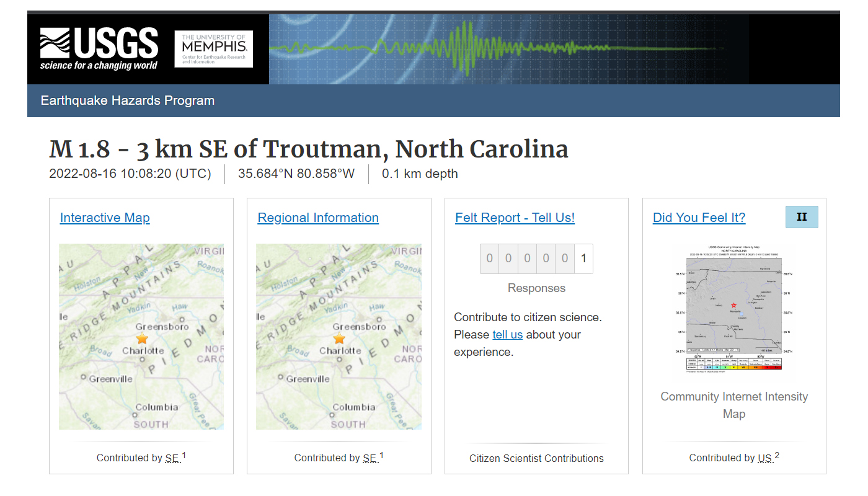Click the coordinates '35.684°N 80.858°W'
The width and height of the screenshot is (868, 496).
pos(296,174)
